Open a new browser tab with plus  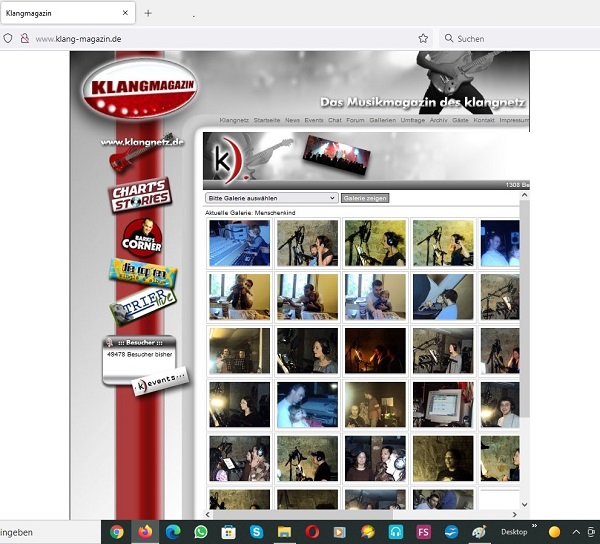point(148,13)
